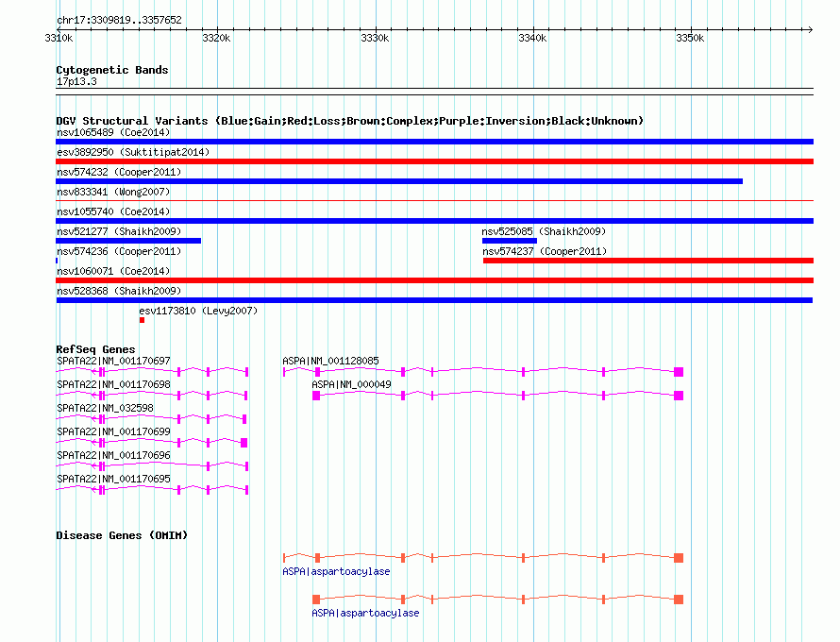Screen dimensions: 840x642
Task: Click the nsv1060071 (Coe2014) red loss bar
Action: (x=434, y=280)
